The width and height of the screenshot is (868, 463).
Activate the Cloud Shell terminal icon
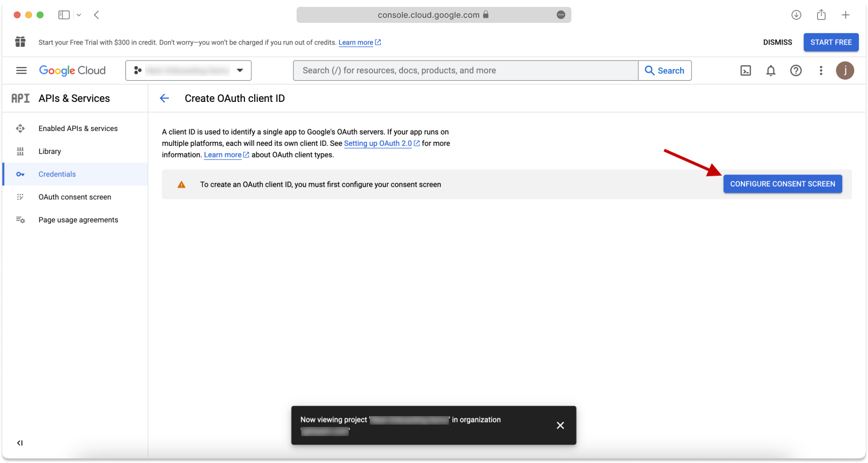coord(745,70)
